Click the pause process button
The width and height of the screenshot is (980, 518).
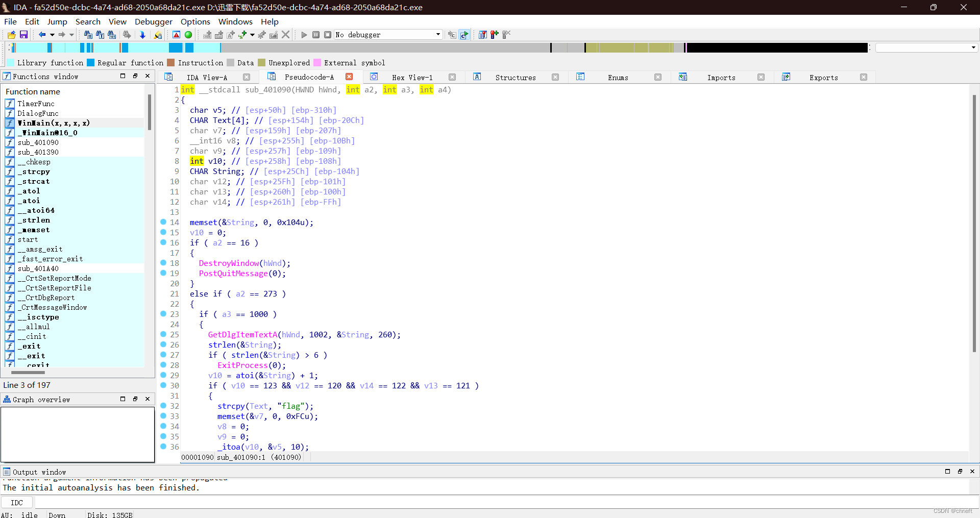pos(316,35)
